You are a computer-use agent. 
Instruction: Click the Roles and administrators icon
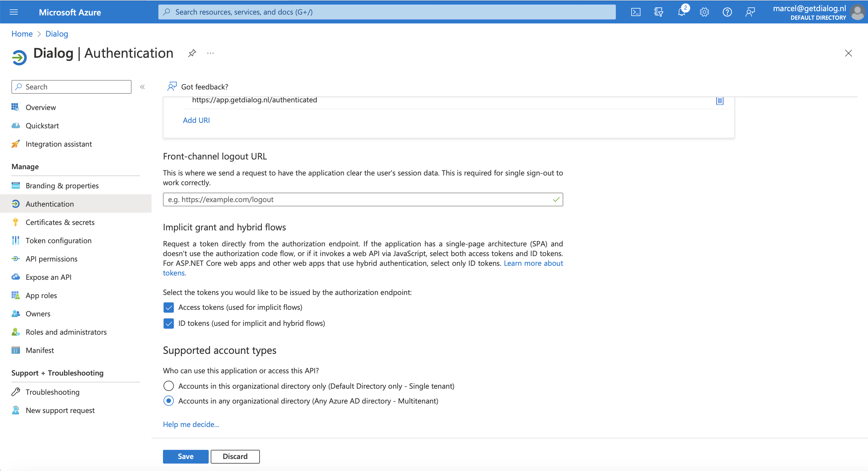pyautogui.click(x=15, y=332)
